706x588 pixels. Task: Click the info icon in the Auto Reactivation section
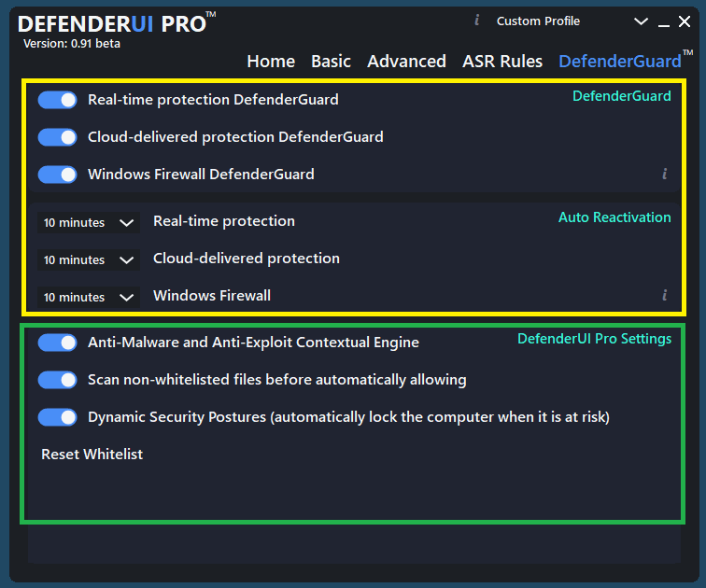click(x=664, y=296)
